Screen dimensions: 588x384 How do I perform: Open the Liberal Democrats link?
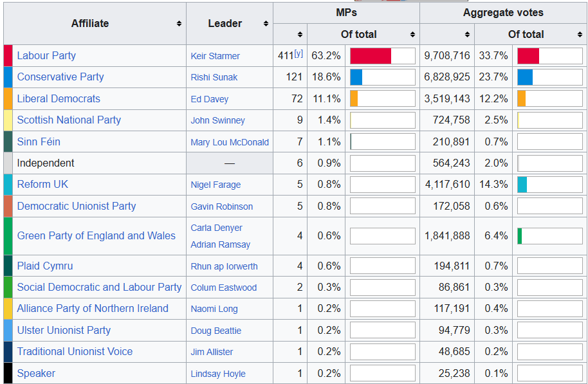click(59, 98)
